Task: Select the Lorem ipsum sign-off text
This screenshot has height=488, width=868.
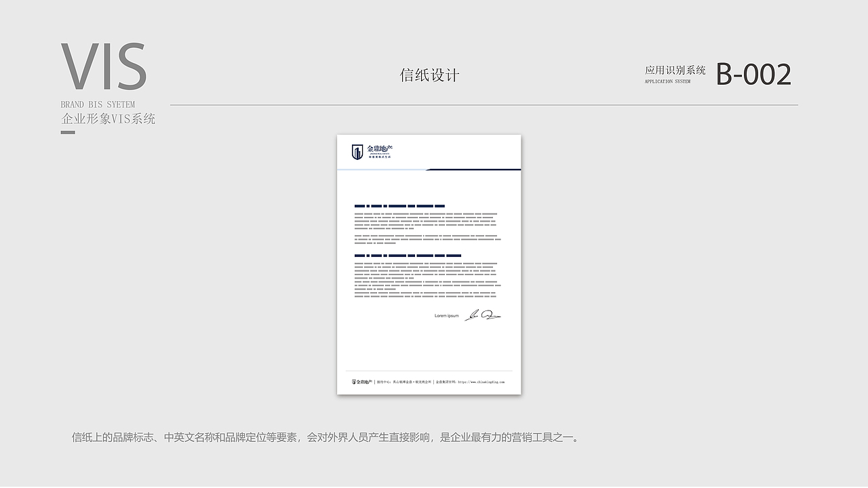Action: pyautogui.click(x=445, y=315)
